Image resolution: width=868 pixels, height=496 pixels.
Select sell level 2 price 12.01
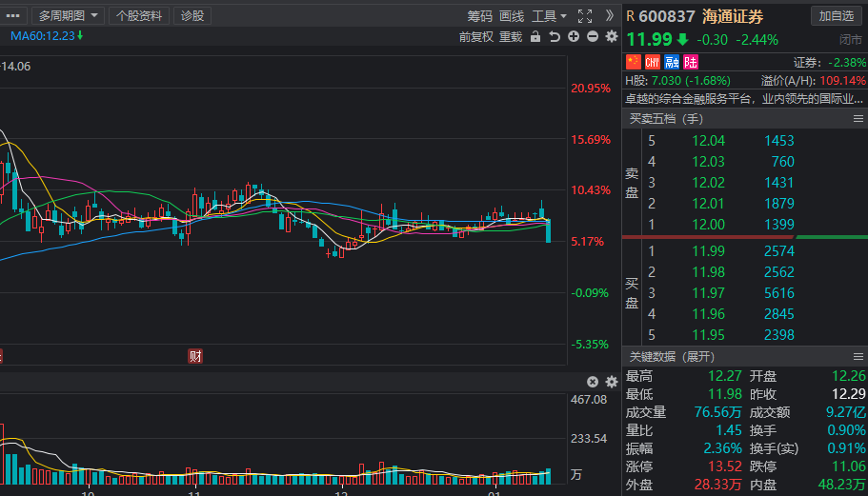click(x=708, y=204)
